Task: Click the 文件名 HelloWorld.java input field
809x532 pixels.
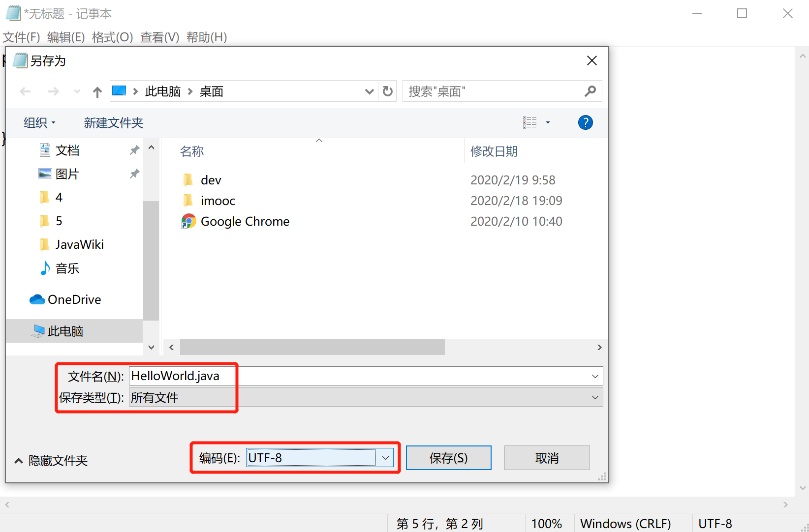Action: (x=366, y=376)
